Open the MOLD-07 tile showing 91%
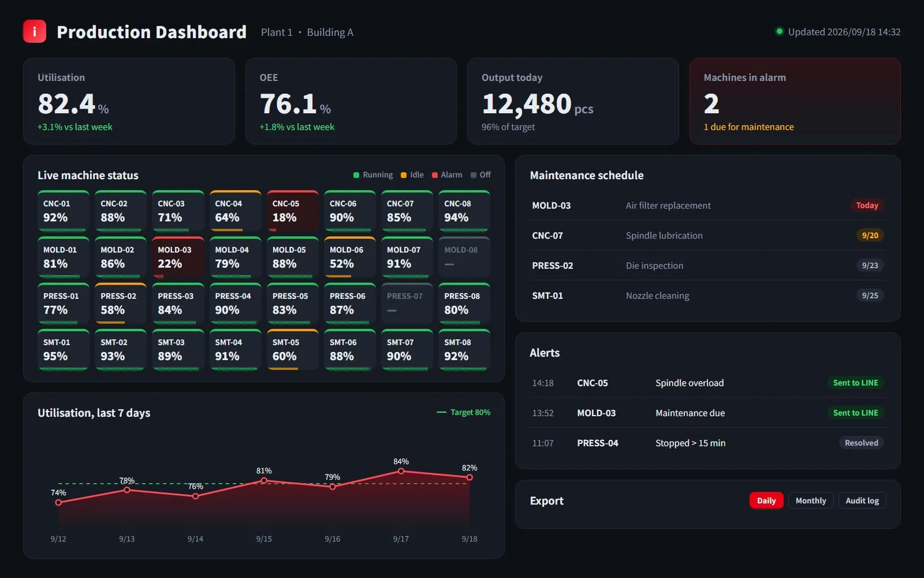924x578 pixels. [x=407, y=257]
